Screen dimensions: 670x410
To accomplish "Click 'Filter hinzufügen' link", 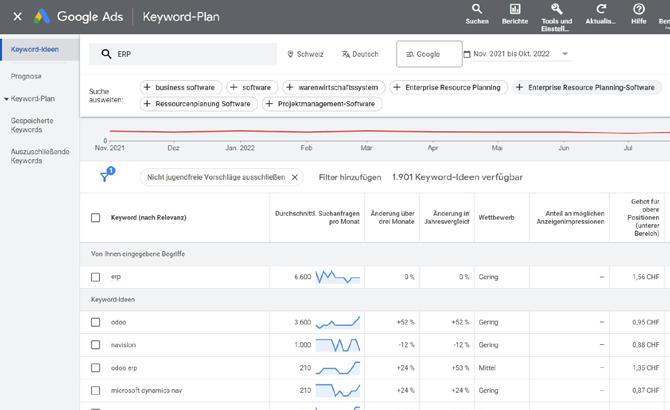I will [350, 177].
